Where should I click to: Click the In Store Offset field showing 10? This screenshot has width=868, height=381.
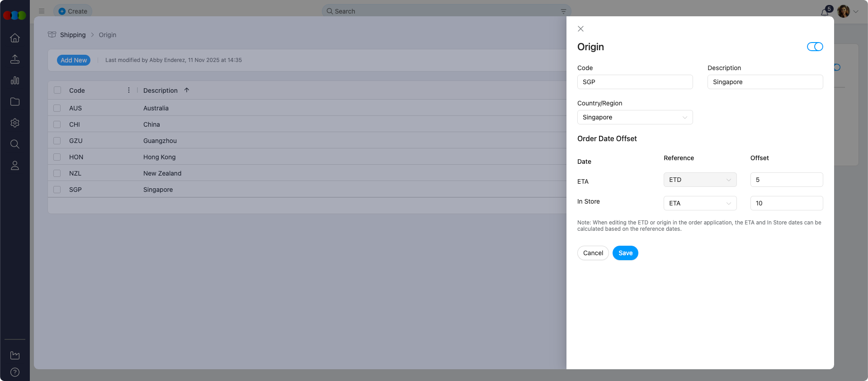coord(787,203)
